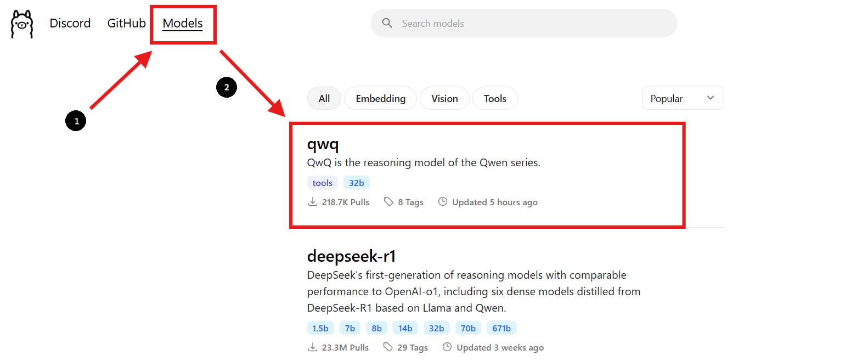The width and height of the screenshot is (868, 361).
Task: Select the All filter tab
Action: pos(324,98)
